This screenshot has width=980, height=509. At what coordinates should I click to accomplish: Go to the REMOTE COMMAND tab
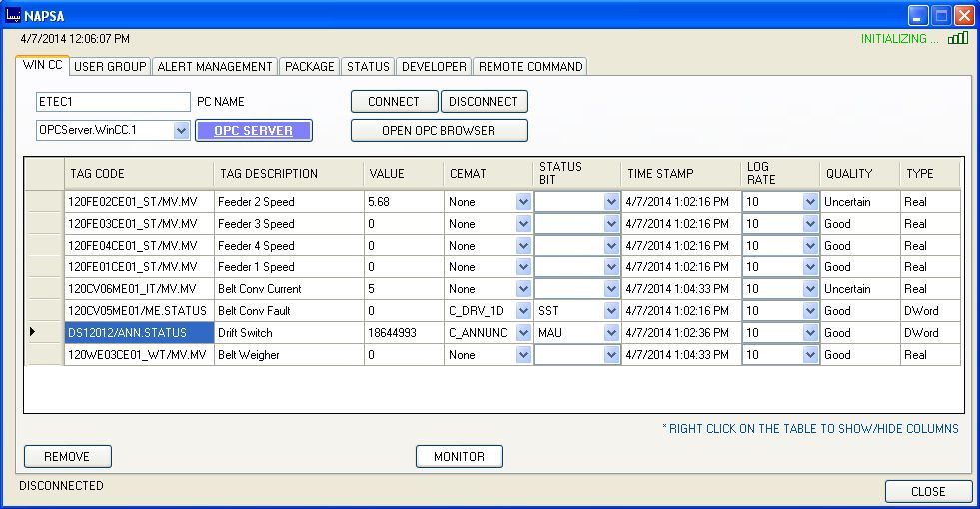tap(529, 67)
